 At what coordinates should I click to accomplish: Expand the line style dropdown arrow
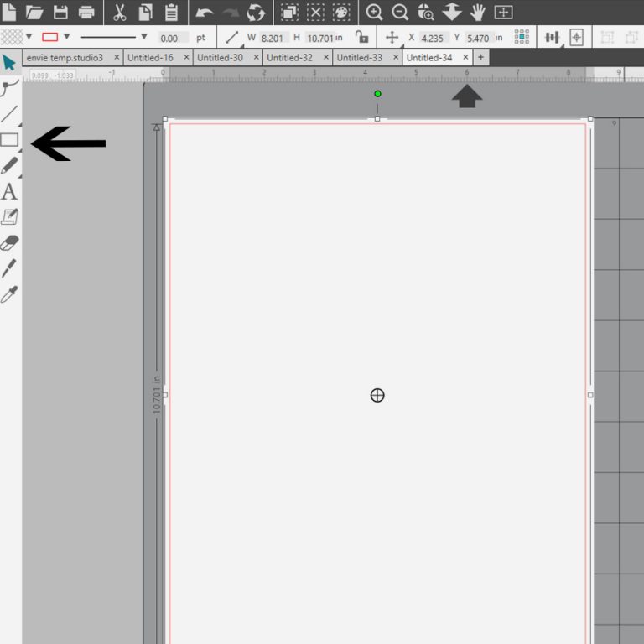coord(144,37)
